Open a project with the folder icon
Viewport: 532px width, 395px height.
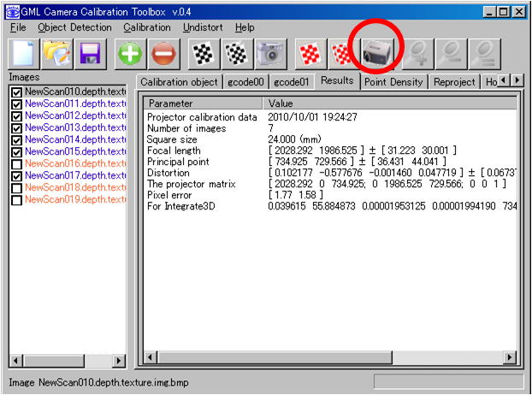56,55
